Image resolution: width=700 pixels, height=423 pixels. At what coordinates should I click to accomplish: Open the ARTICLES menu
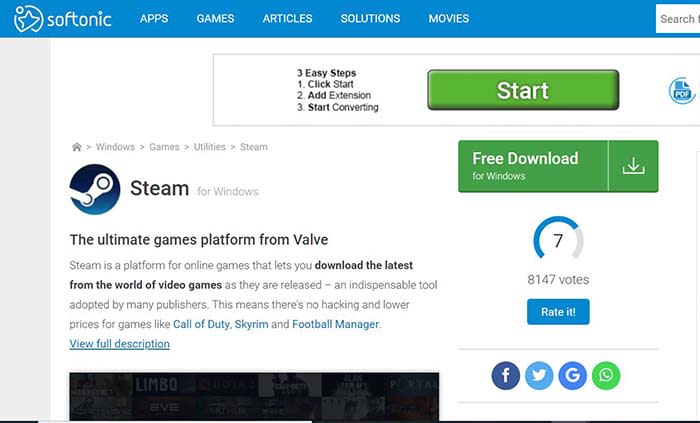(288, 19)
